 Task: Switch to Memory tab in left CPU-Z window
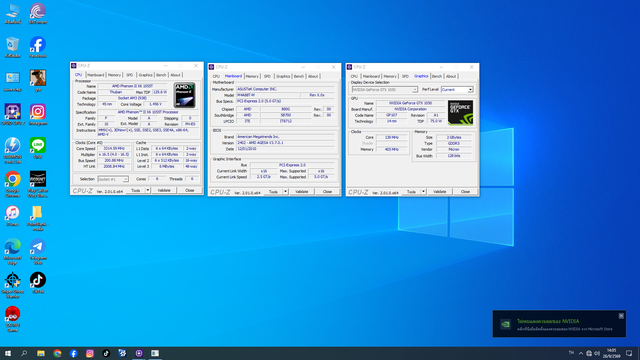pyautogui.click(x=114, y=75)
